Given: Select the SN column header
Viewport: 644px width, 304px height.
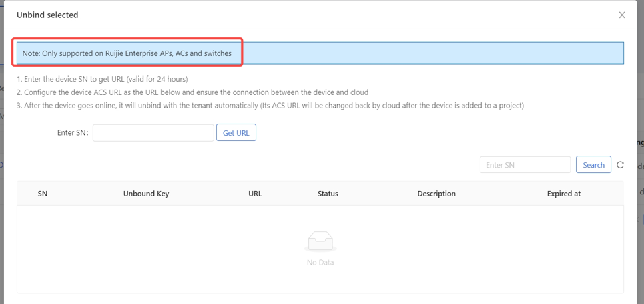Looking at the screenshot, I should 43,194.
